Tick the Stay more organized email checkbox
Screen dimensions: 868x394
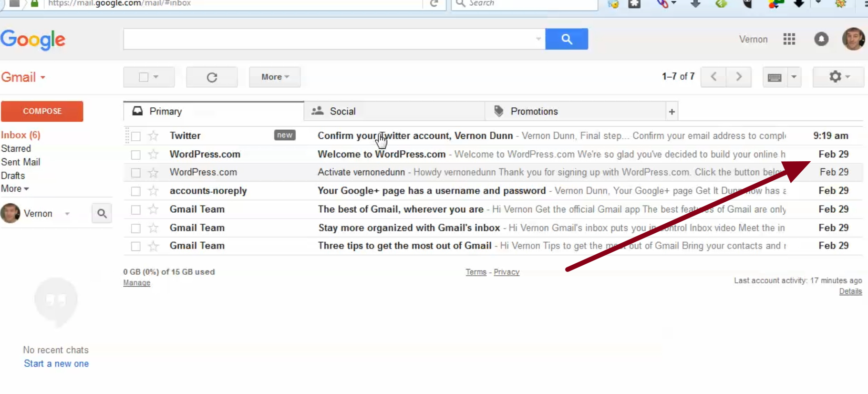coord(136,228)
